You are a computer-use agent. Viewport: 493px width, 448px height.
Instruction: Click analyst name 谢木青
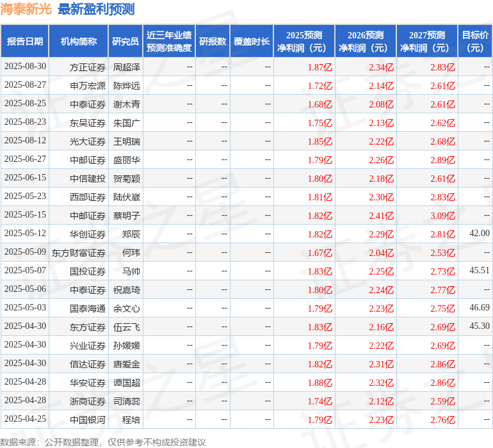(126, 104)
